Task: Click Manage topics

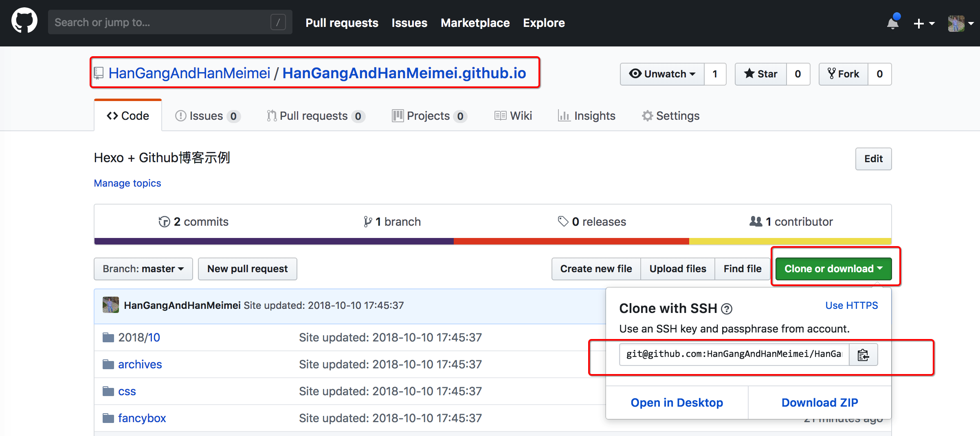Action: (127, 183)
